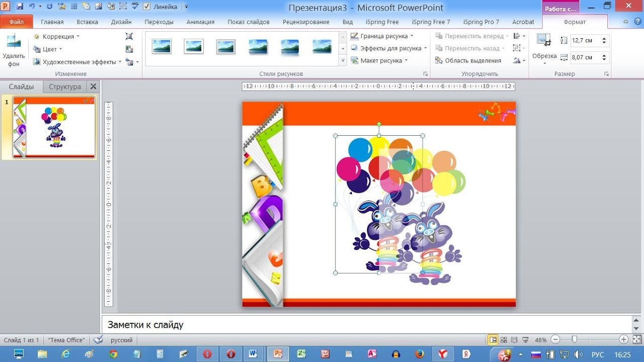Close the slides pane with the X button
This screenshot has height=362, width=644.
93,86
